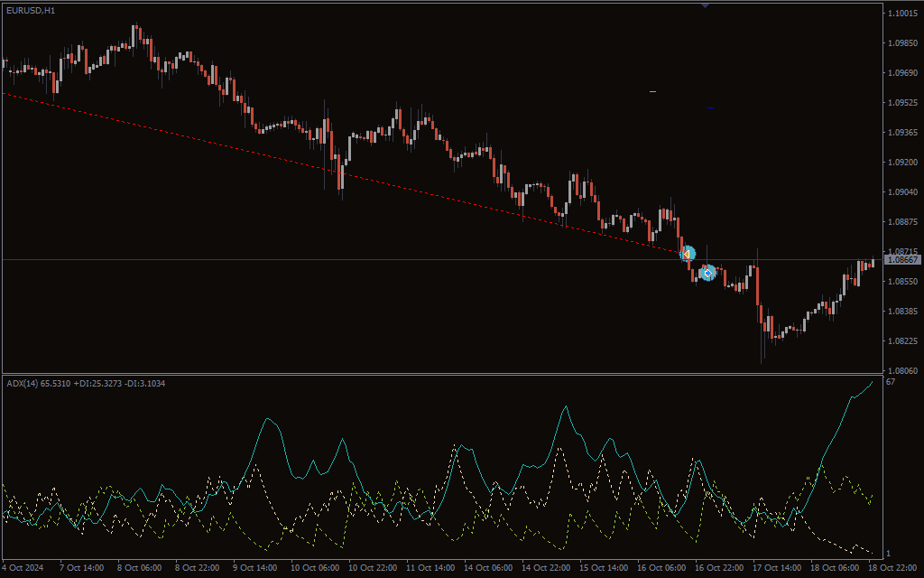Click the highlighted current price tag 1.08667
The image size is (924, 578).
(902, 260)
